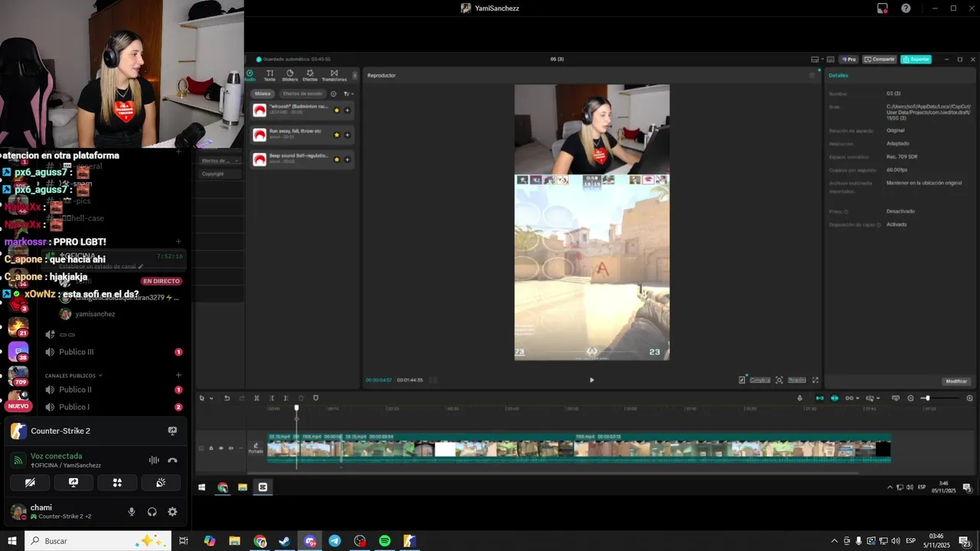
Task: Share your screen in Discord
Action: click(73, 483)
